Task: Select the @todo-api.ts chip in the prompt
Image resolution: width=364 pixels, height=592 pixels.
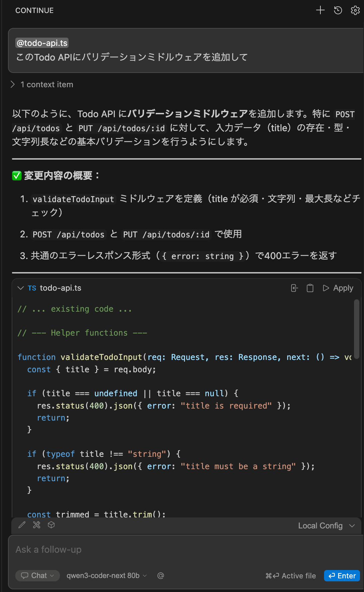Action: (x=42, y=43)
